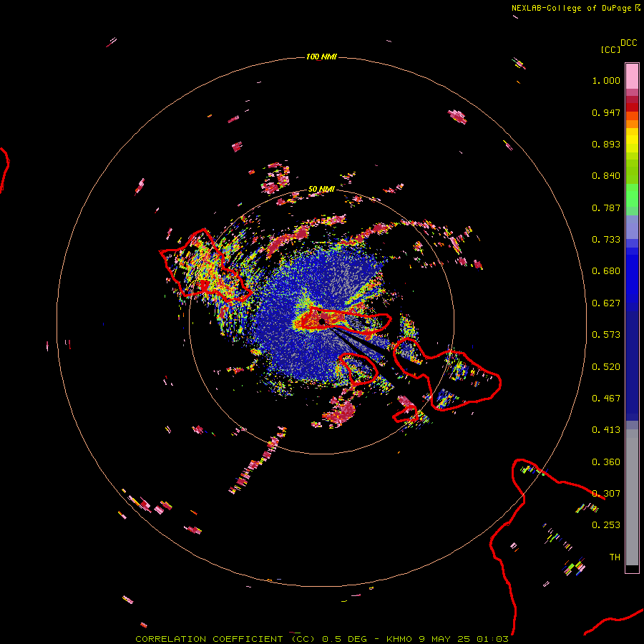Screen dimensions: 644x644
Task: Click the 0.680 value on the CC scale
Action: pyautogui.click(x=606, y=271)
